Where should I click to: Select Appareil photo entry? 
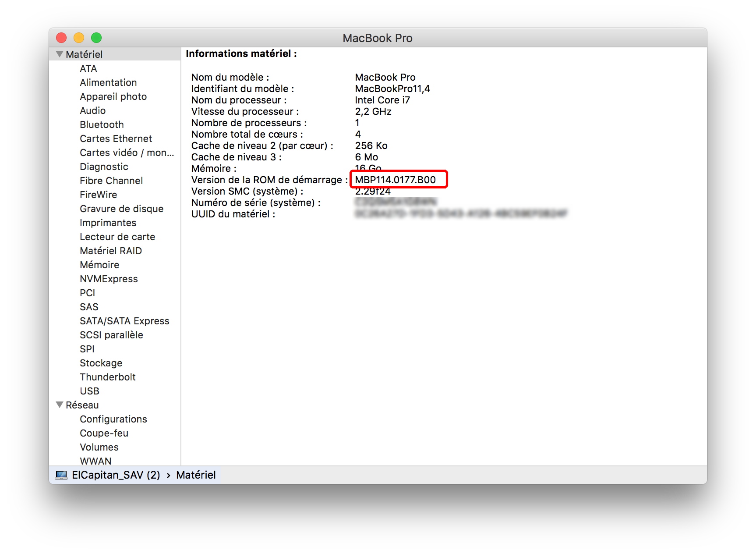(x=113, y=96)
